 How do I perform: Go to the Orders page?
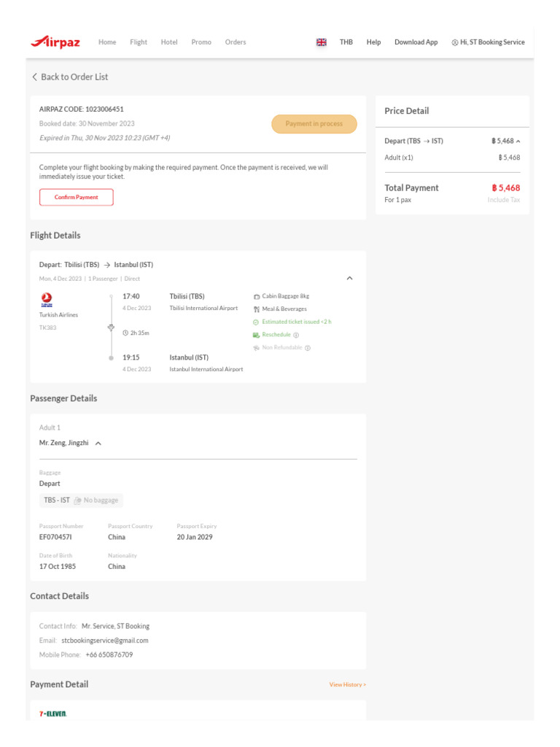[x=236, y=42]
